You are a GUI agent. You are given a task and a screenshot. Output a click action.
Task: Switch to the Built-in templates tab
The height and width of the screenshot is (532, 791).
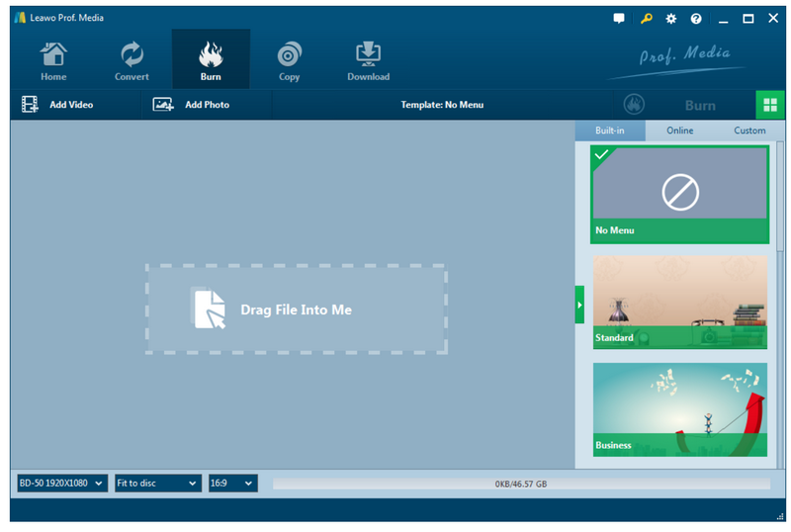coord(610,131)
